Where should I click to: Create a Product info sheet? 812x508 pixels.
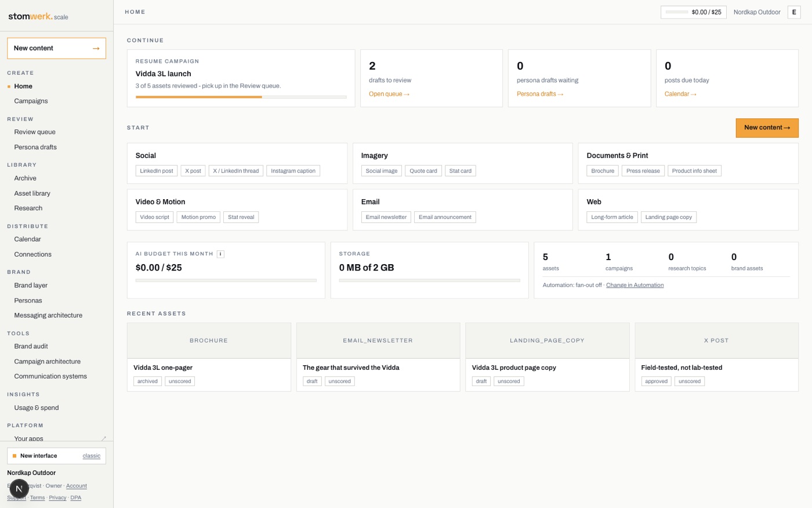click(694, 171)
